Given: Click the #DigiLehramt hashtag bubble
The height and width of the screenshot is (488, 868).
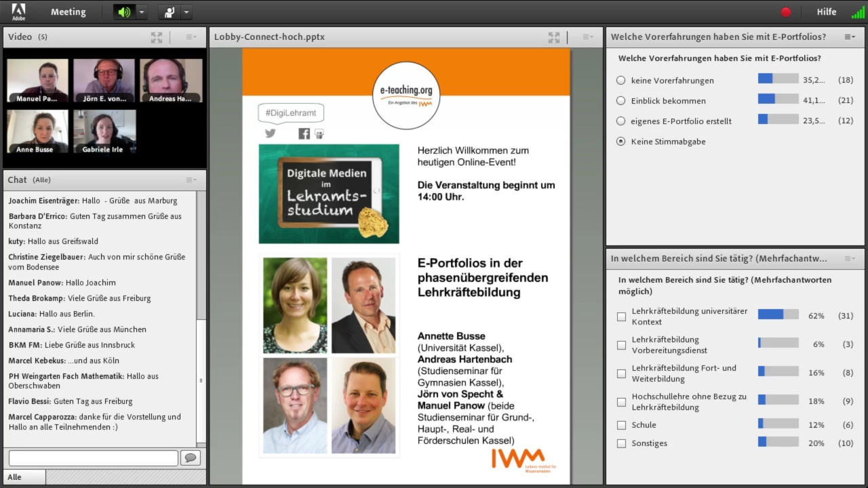Looking at the screenshot, I should (x=291, y=113).
